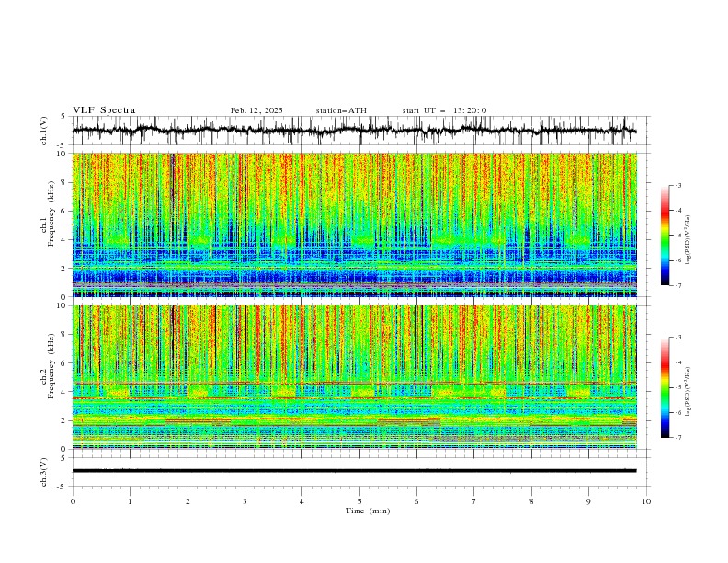Click the "-3" label on ch.1 colorbar

tap(678, 185)
